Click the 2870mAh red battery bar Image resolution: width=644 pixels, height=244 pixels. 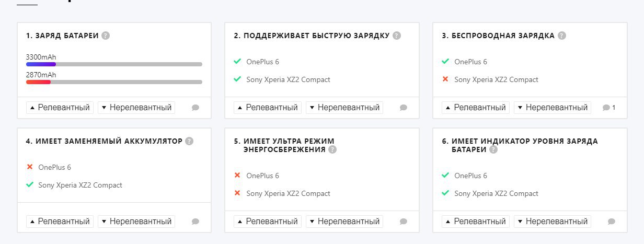click(38, 82)
